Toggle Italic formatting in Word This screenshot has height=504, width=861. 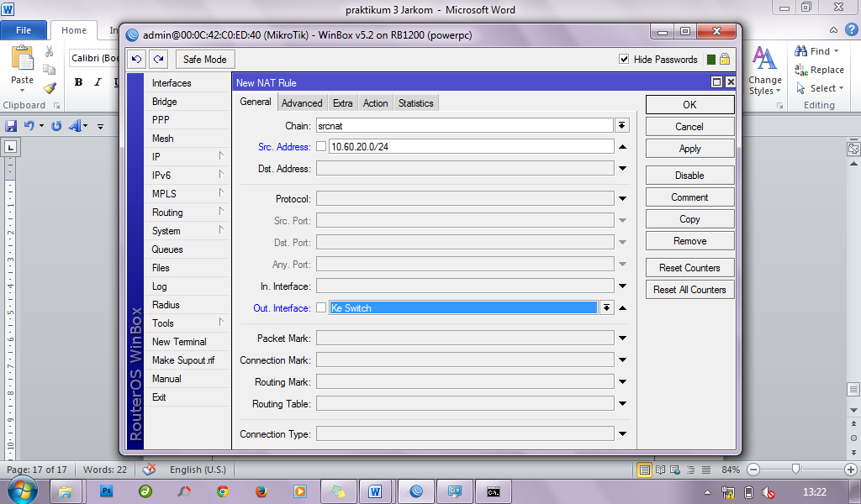[98, 82]
